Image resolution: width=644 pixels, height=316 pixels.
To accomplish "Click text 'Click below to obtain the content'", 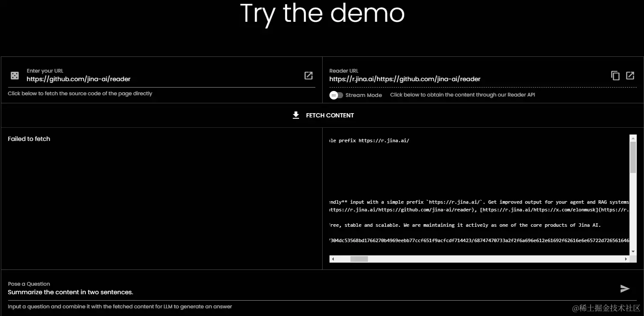I will pyautogui.click(x=462, y=95).
